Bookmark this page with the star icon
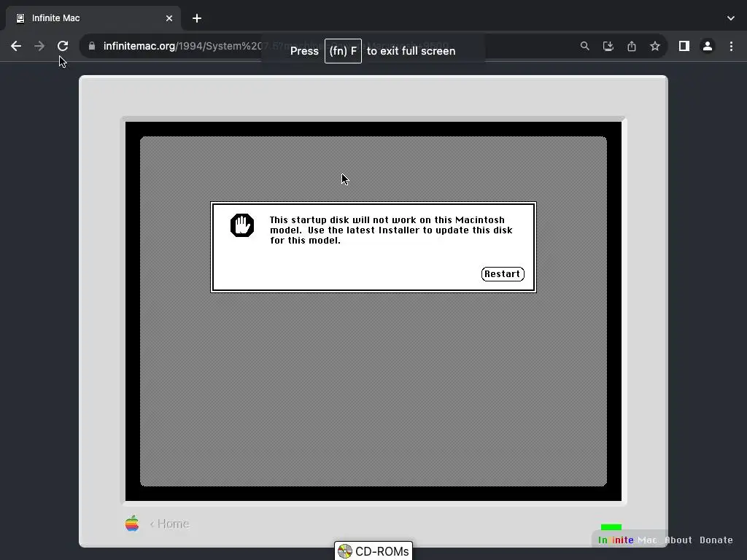 coord(655,46)
